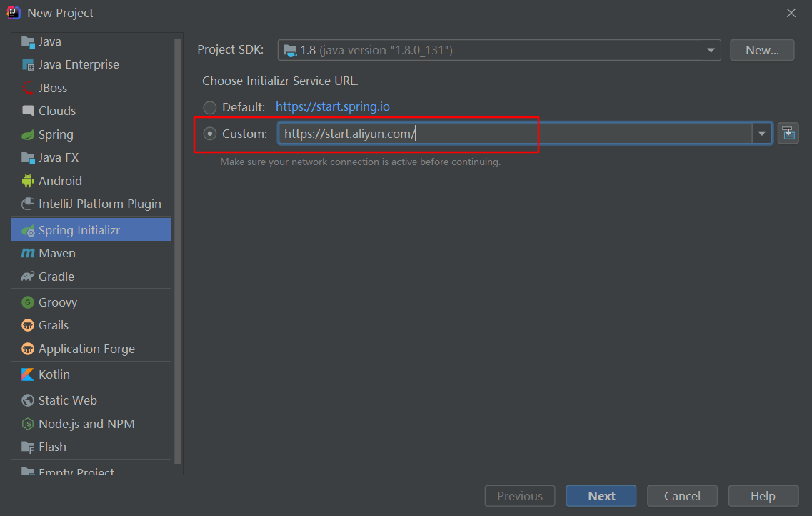
Task: Click the Maven project type icon
Action: pos(28,253)
